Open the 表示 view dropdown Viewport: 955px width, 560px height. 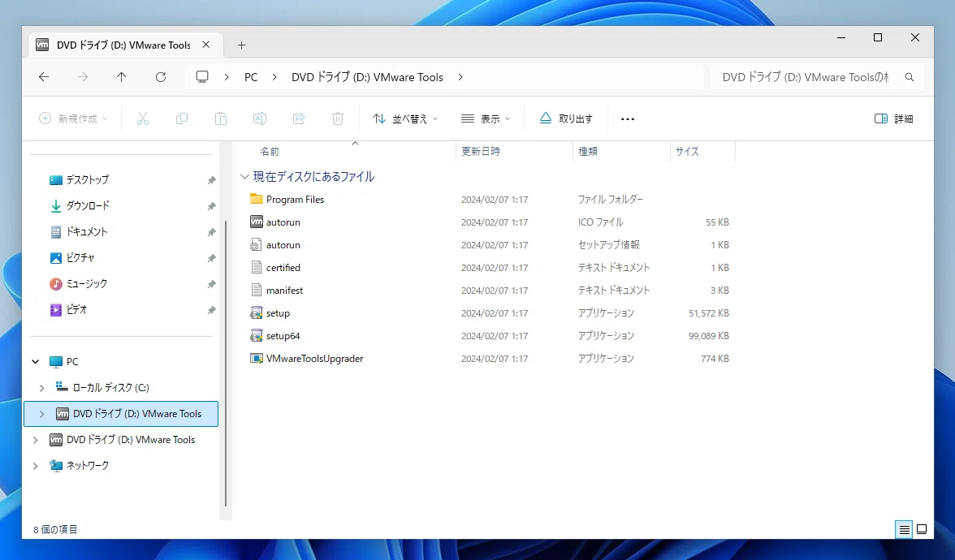coord(486,118)
